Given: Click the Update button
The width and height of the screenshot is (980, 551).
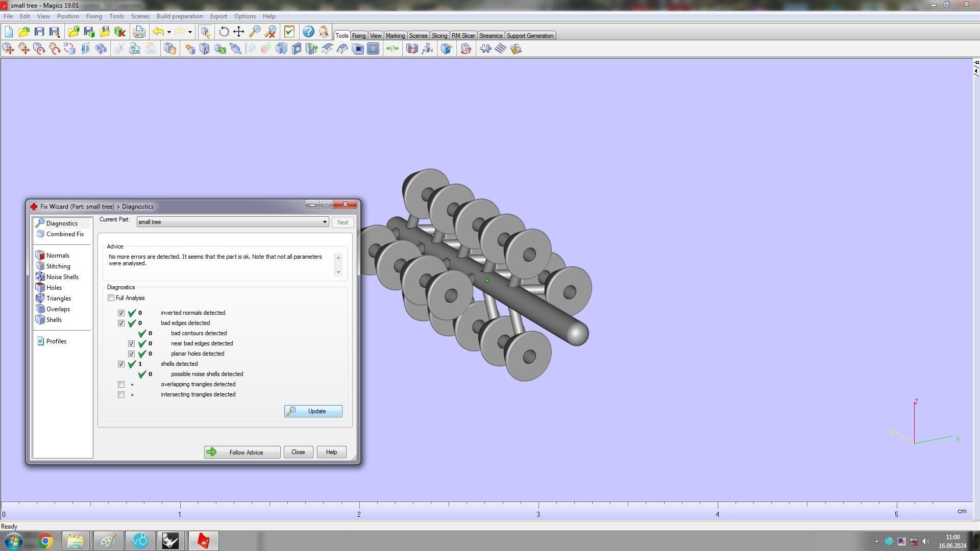Looking at the screenshot, I should [313, 411].
